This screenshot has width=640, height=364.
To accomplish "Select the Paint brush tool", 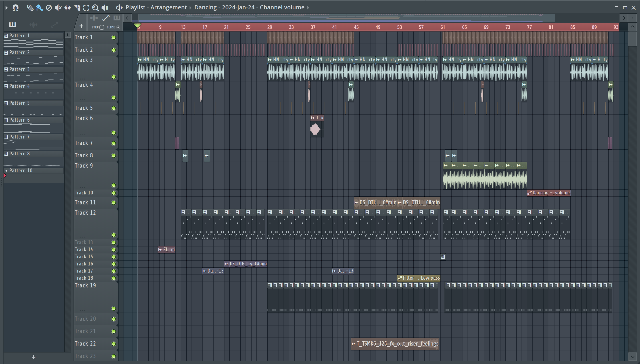I will click(39, 8).
